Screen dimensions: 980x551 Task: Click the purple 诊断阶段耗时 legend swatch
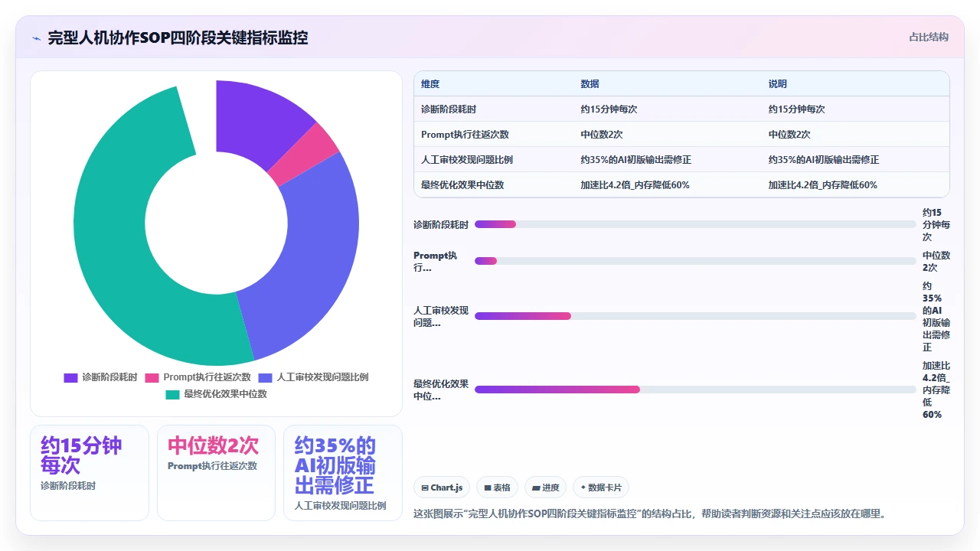click(x=70, y=377)
